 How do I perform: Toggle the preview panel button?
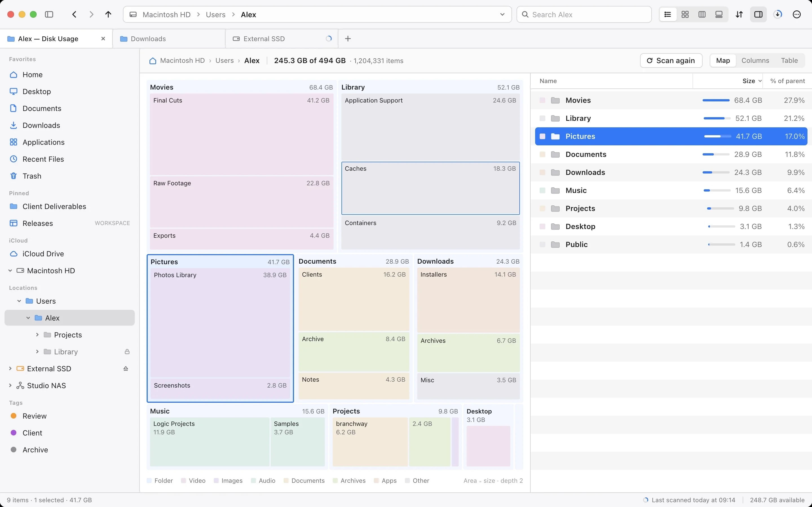point(758,14)
